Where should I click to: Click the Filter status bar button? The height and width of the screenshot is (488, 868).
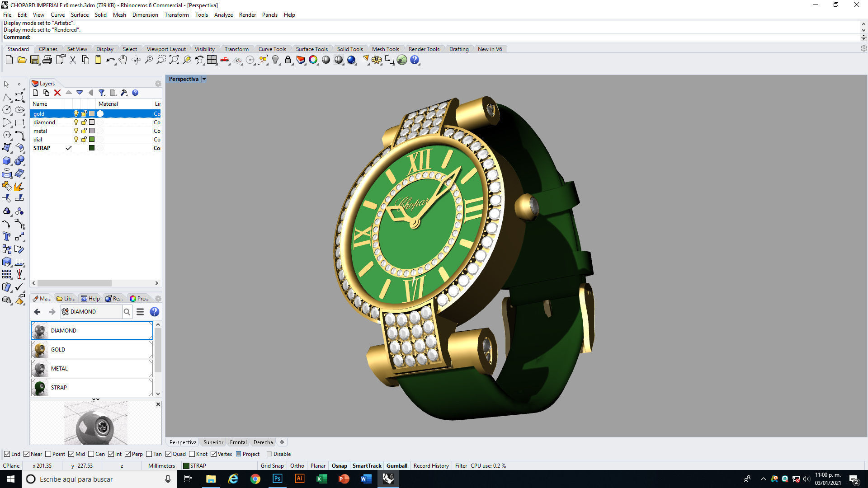coord(461,466)
